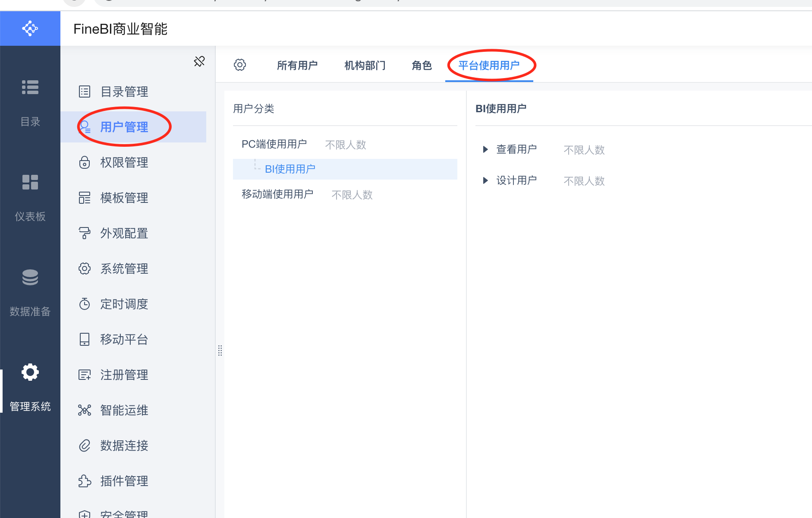812x518 pixels.
Task: Switch to the 角色 tab
Action: (422, 65)
